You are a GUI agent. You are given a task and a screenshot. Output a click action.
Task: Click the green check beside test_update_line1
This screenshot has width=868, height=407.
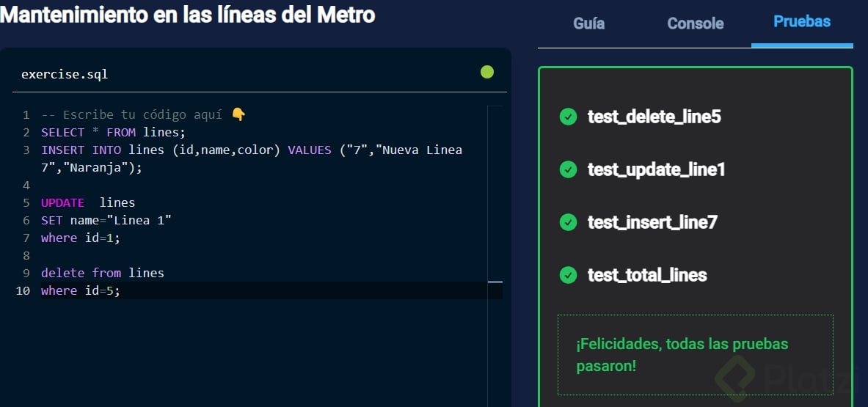point(568,169)
